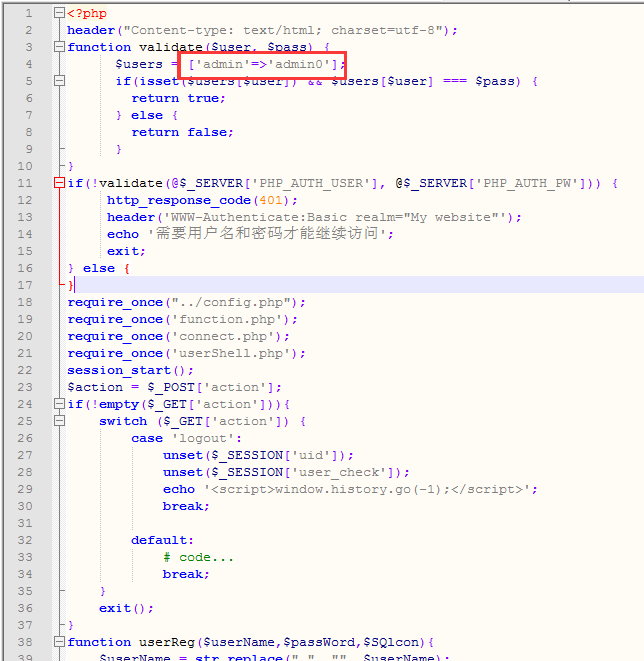Click 'return true;' on line 6
The width and height of the screenshot is (644, 661).
178,98
